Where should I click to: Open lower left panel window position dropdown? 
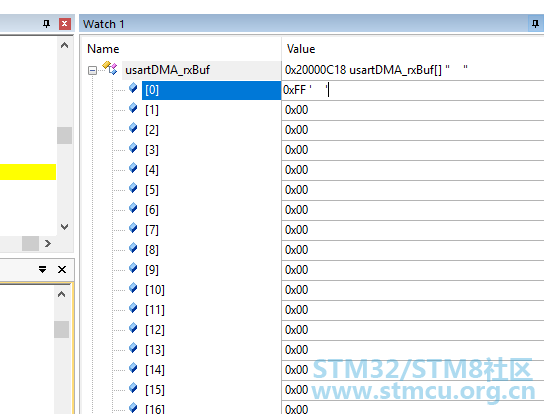pos(43,270)
